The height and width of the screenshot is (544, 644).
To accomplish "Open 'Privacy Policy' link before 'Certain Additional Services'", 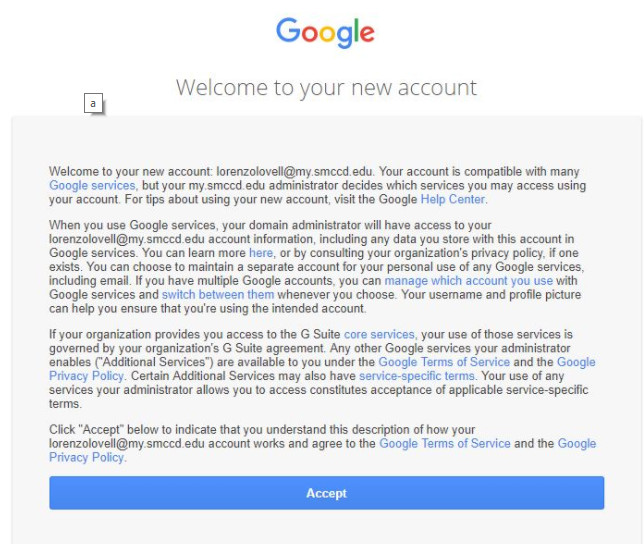I will pos(86,376).
